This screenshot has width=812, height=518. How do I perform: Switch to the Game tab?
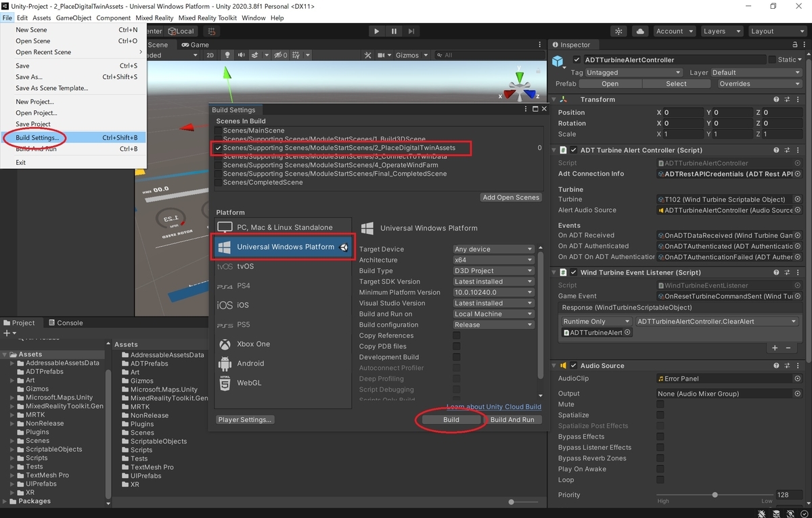195,45
